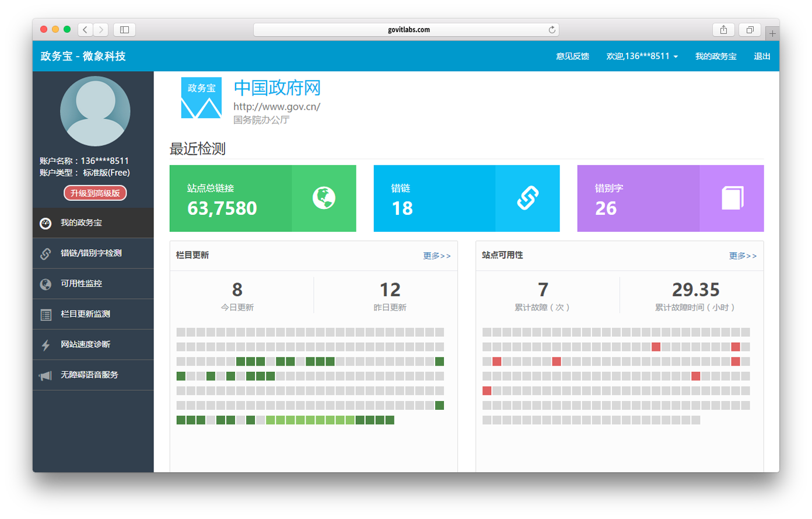This screenshot has height=519, width=812.
Task: Click the 中国政府网 site title
Action: click(x=277, y=88)
